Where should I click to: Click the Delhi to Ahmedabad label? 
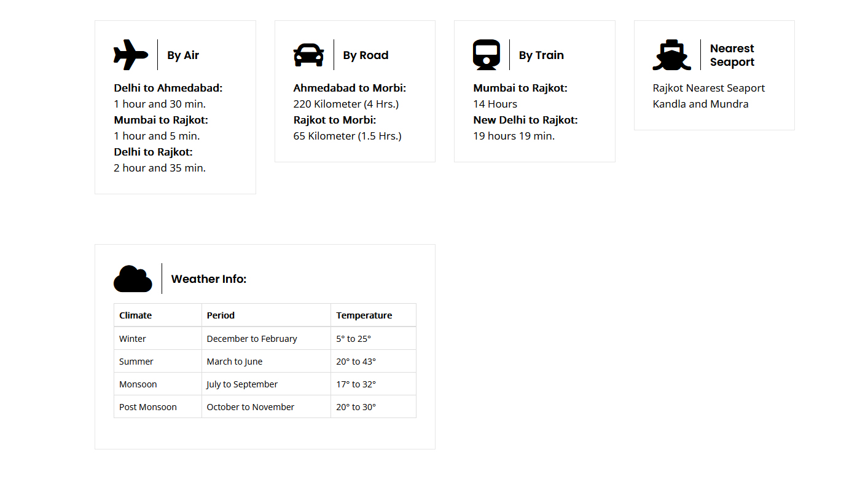tap(168, 88)
